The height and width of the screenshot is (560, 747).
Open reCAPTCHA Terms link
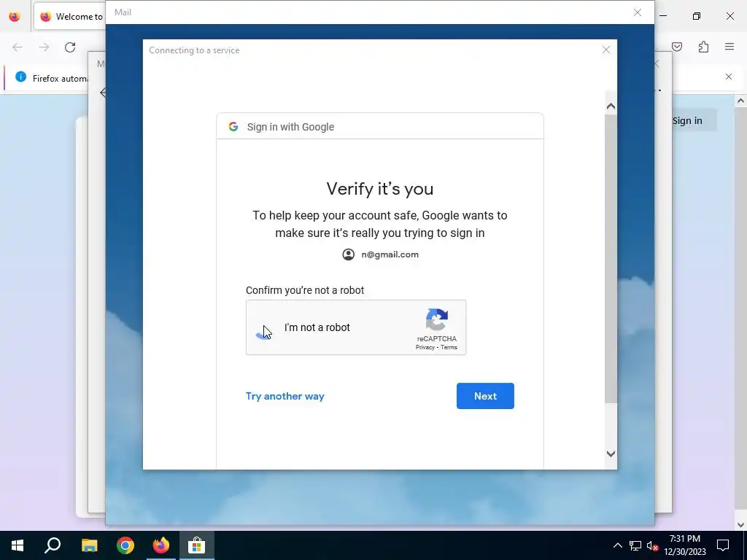(449, 348)
